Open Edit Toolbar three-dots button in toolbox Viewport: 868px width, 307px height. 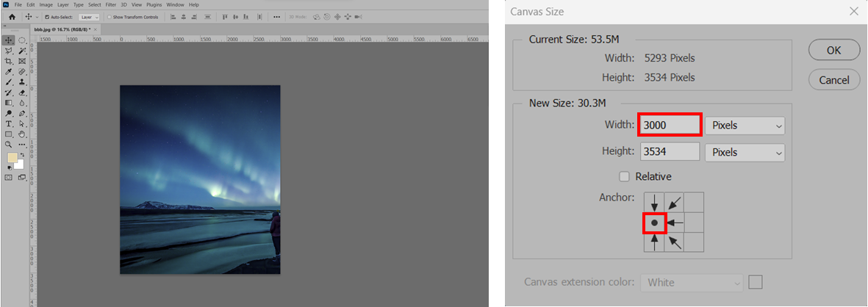[22, 145]
